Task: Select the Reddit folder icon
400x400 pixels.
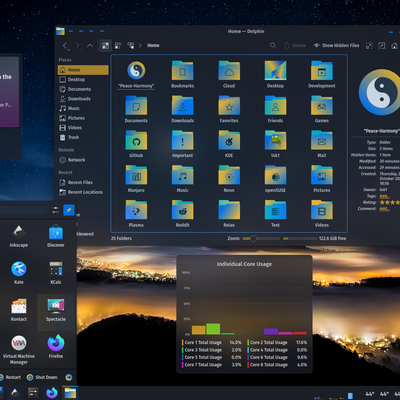Action: click(182, 210)
